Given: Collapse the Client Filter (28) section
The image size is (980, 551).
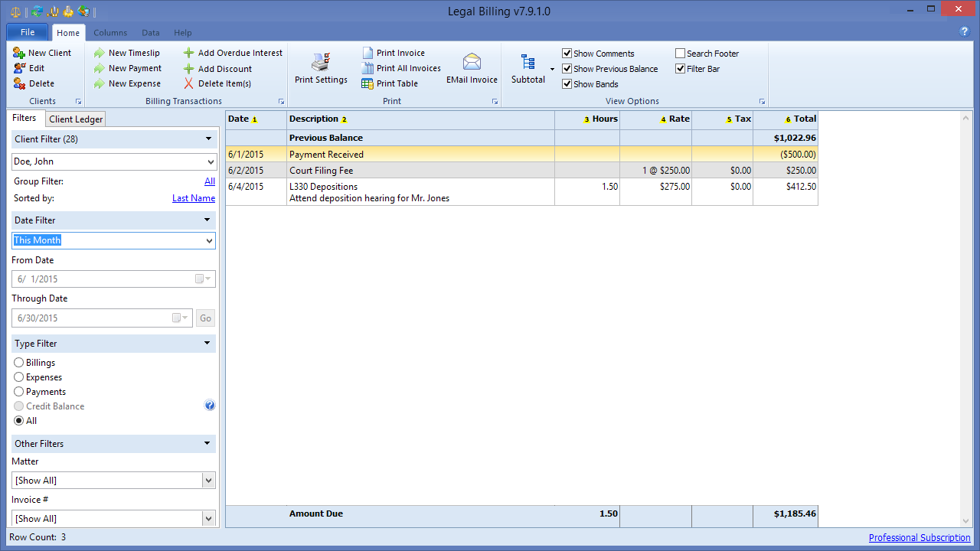Looking at the screenshot, I should pos(207,139).
